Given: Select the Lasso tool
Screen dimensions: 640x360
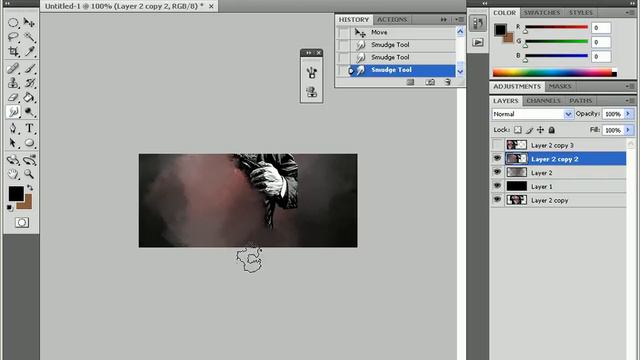Looking at the screenshot, I should click(13, 37).
